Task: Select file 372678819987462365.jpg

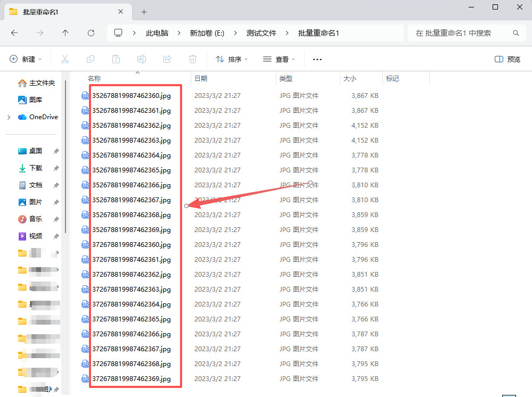Action: click(132, 319)
